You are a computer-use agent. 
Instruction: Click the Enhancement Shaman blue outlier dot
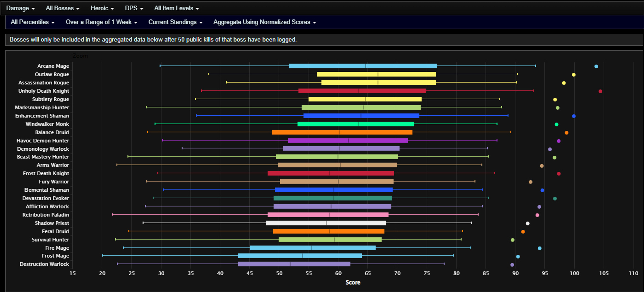pyautogui.click(x=573, y=116)
